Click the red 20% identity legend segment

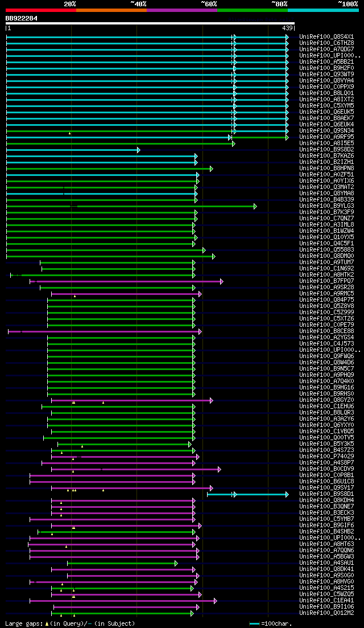pos(41,10)
